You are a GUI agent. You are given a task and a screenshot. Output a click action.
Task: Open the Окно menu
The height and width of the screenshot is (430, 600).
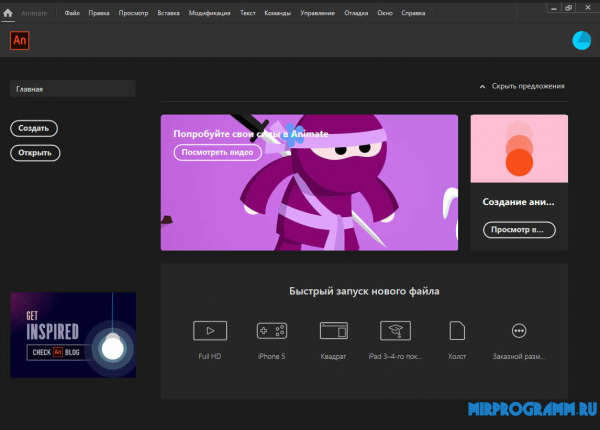point(385,13)
